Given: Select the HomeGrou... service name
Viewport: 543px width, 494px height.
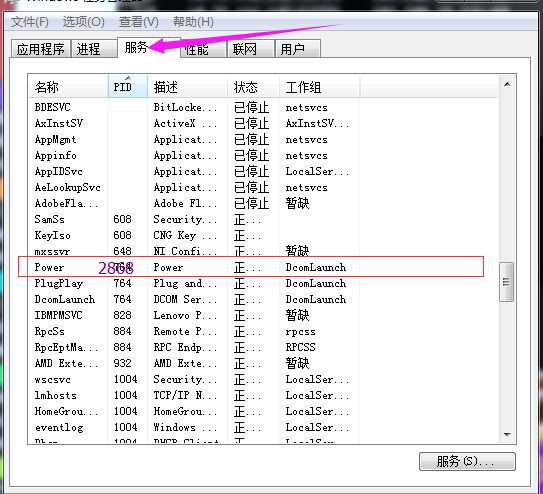Looking at the screenshot, I should coord(66,411).
